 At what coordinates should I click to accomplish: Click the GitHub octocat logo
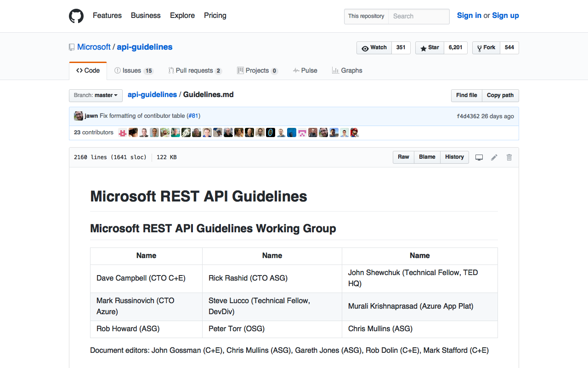pos(76,16)
